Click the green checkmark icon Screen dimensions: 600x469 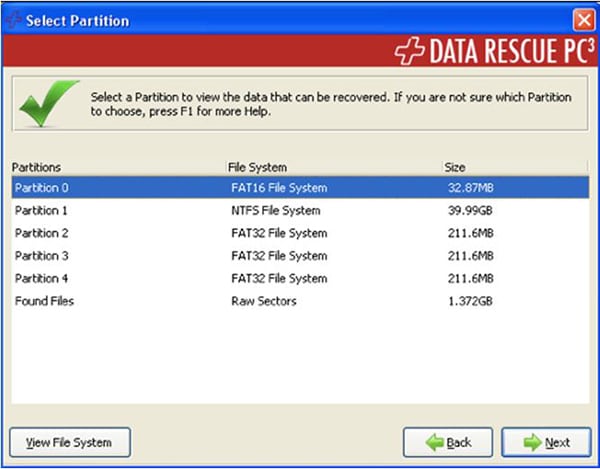pos(49,103)
